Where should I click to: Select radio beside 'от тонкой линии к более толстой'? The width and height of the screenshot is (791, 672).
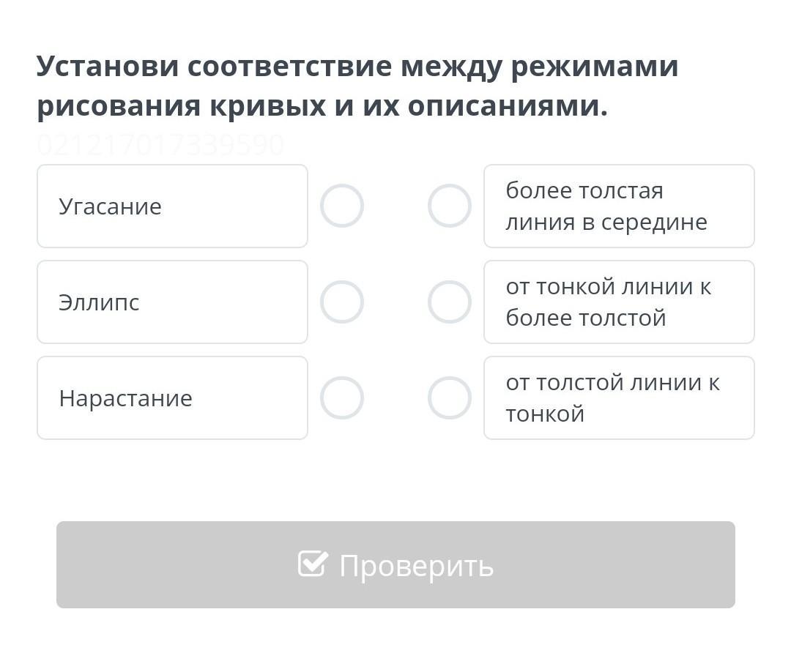[449, 302]
